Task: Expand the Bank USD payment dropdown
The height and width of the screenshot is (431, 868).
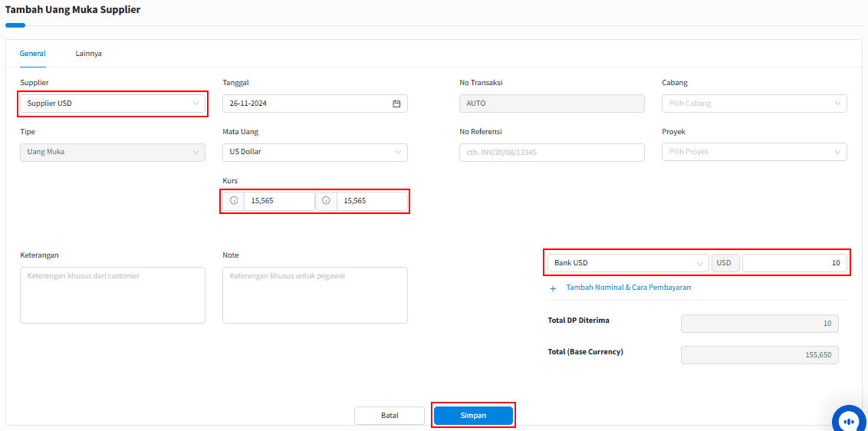Action: click(x=628, y=263)
